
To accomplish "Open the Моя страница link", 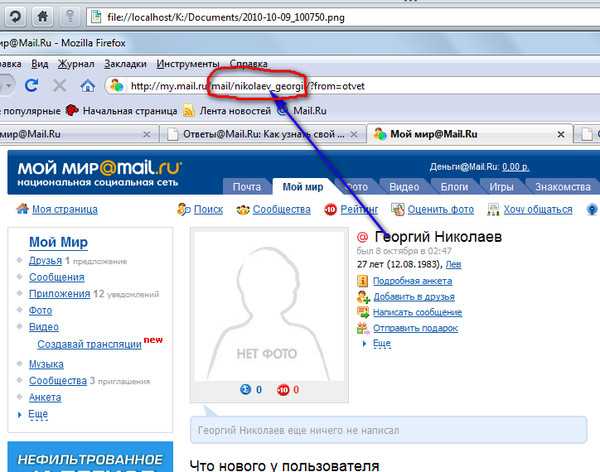I will coord(65,209).
